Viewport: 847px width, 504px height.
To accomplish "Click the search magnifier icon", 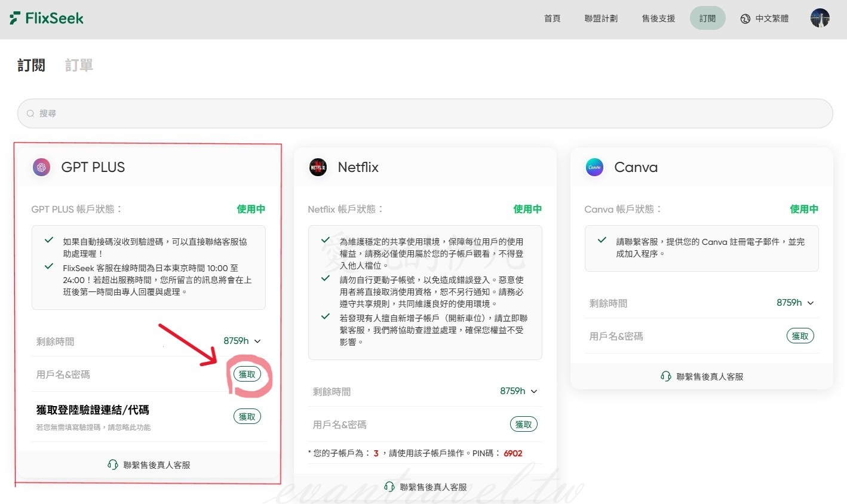I will click(30, 113).
